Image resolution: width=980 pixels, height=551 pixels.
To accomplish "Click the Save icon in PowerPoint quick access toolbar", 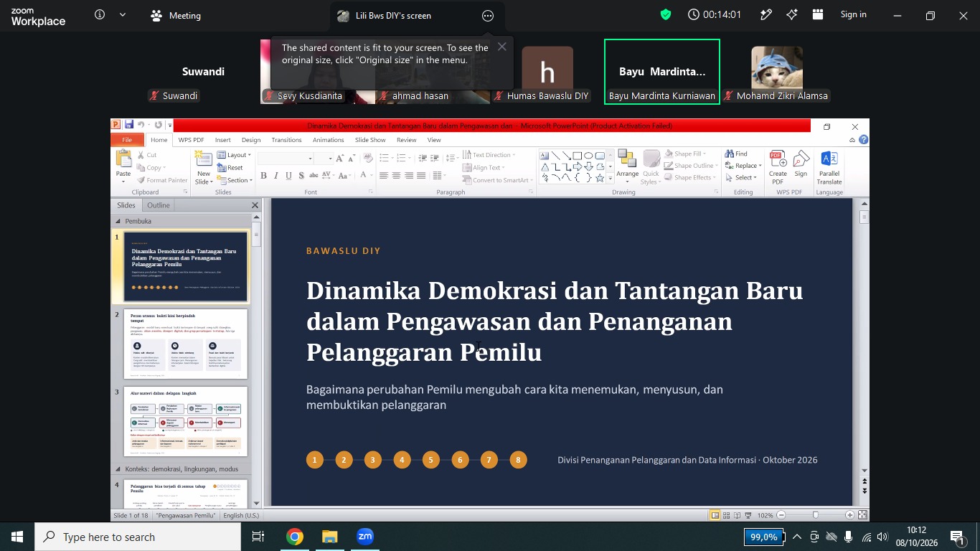I will tap(129, 125).
